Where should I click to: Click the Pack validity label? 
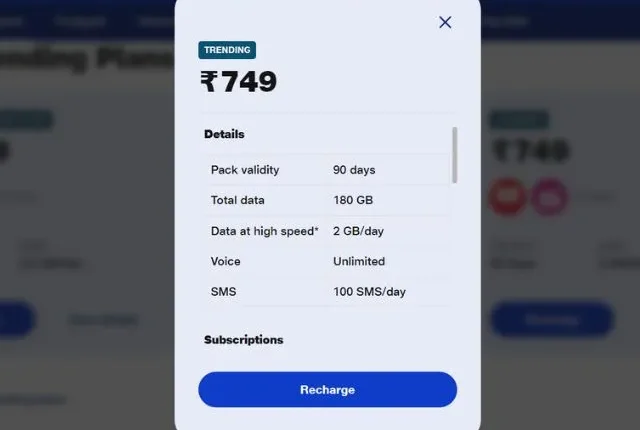(245, 170)
